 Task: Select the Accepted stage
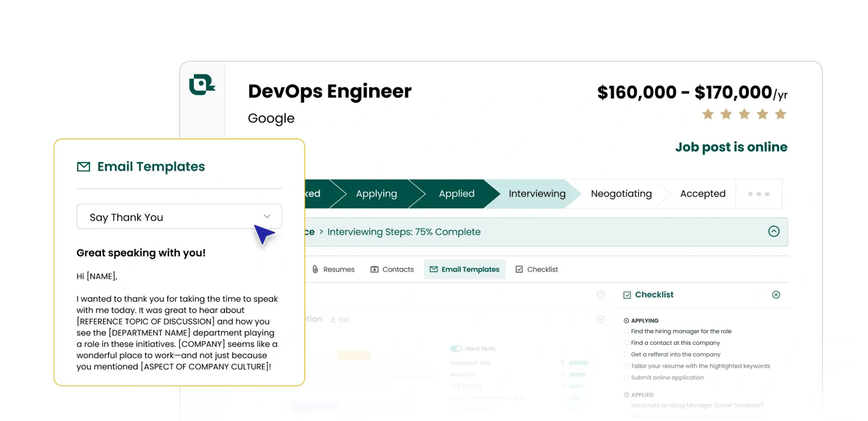(703, 194)
